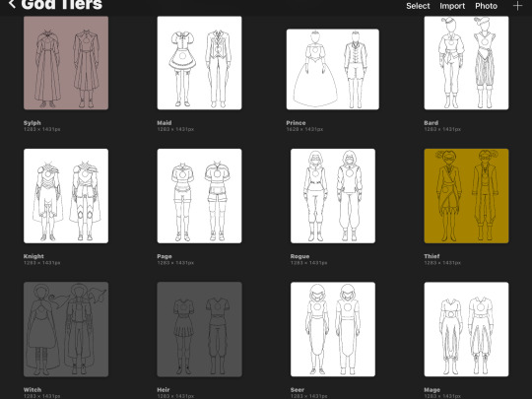Screen dimensions: 532x399
Task: Open the Maid artwork thumbnail
Action: (x=199, y=63)
